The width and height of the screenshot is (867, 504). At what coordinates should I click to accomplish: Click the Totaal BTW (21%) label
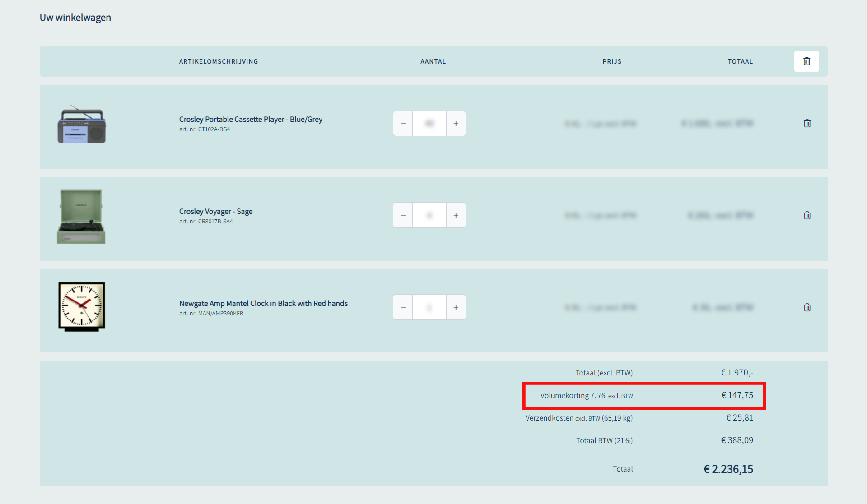pos(604,440)
